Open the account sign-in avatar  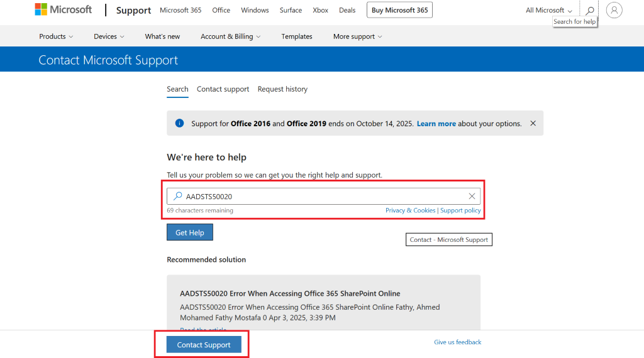[x=614, y=10]
